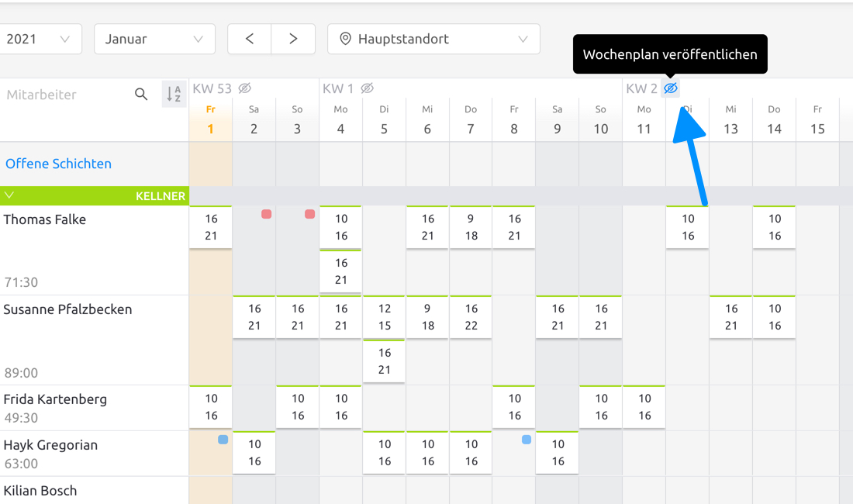
Task: Open the year 2021 dropdown
Action: point(41,38)
